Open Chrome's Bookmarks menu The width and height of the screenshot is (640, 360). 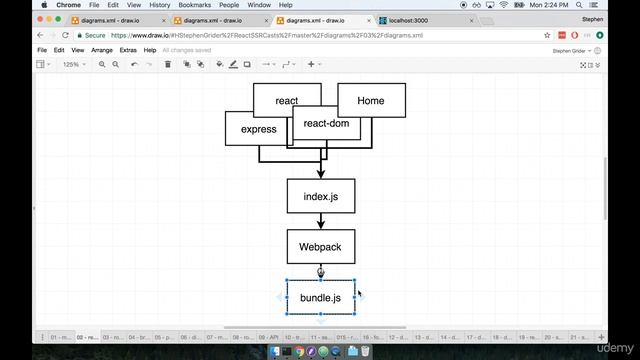pyautogui.click(x=195, y=5)
